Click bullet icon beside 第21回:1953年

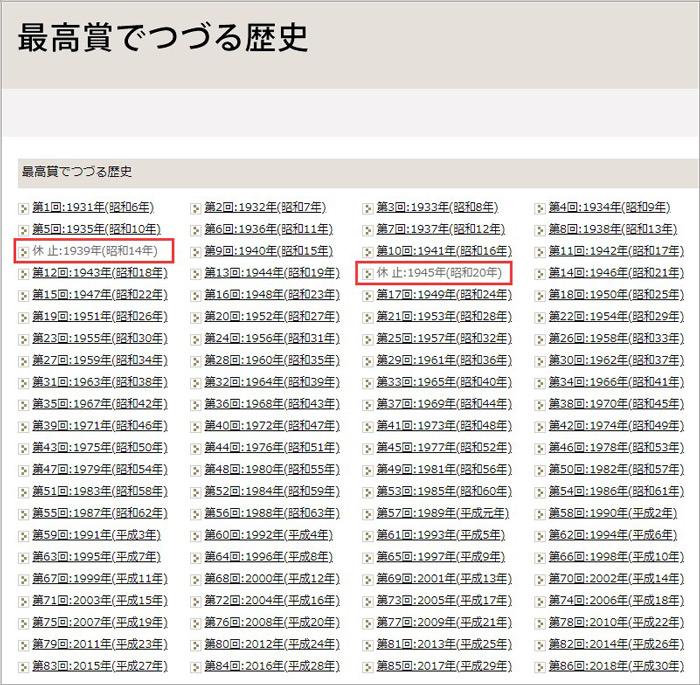coord(368,318)
